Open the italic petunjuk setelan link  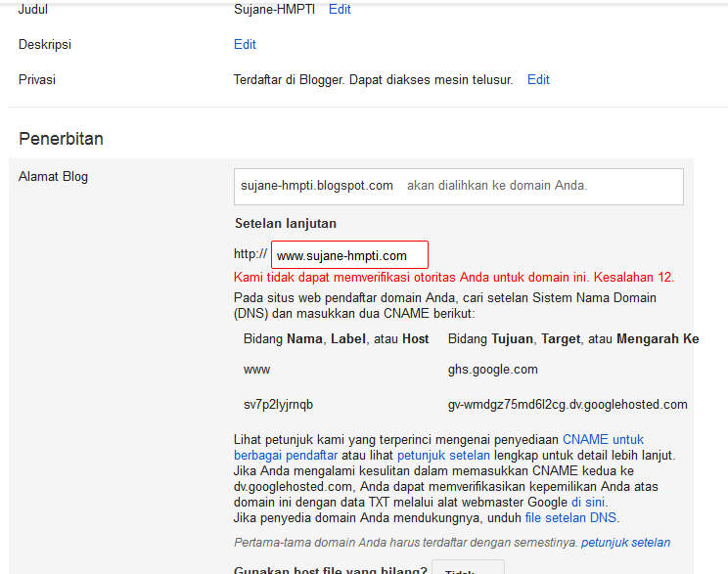(x=625, y=542)
